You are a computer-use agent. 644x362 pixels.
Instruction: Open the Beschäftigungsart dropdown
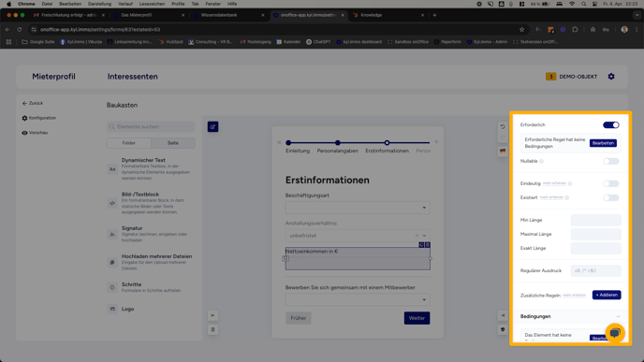[358, 208]
